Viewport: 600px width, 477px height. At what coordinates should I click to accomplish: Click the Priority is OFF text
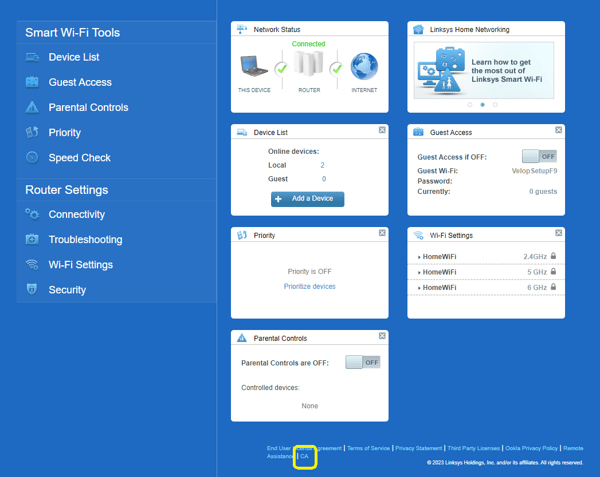click(310, 272)
